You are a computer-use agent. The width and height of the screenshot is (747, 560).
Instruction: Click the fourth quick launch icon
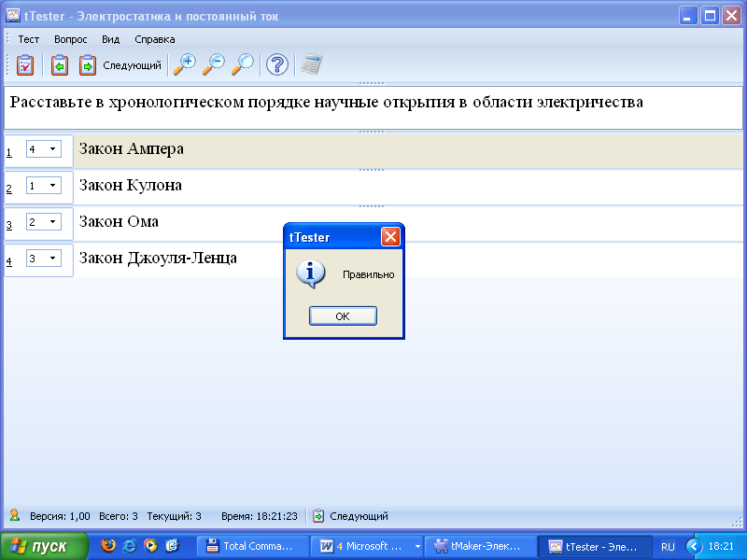tap(172, 545)
